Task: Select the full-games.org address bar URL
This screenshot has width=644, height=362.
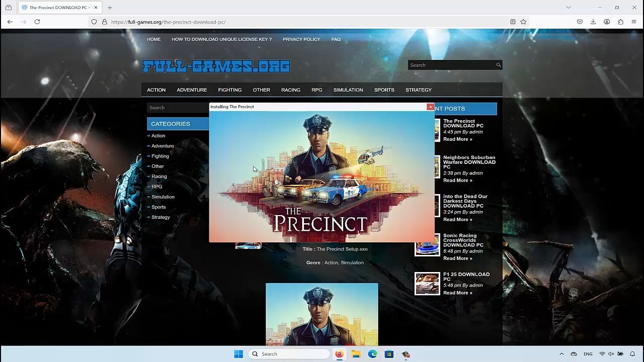Action: [x=168, y=22]
